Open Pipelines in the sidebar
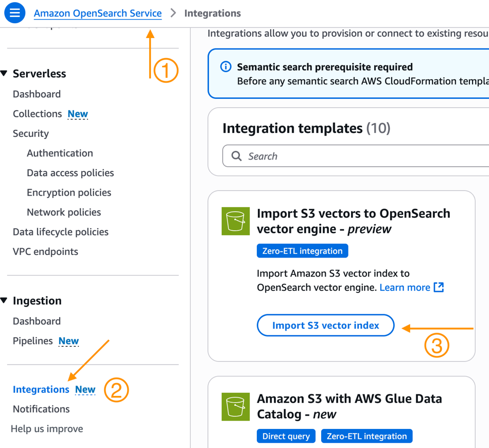Screen dimensions: 489x448 click(x=33, y=341)
